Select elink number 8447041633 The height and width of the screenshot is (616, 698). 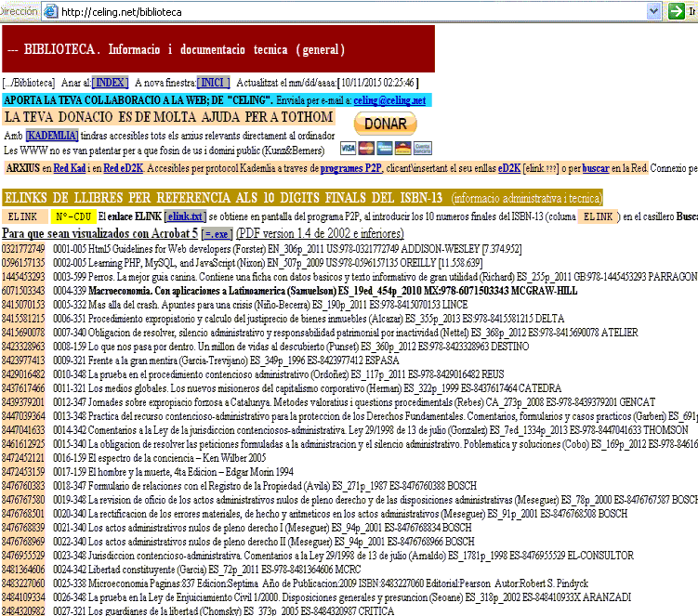[23, 430]
